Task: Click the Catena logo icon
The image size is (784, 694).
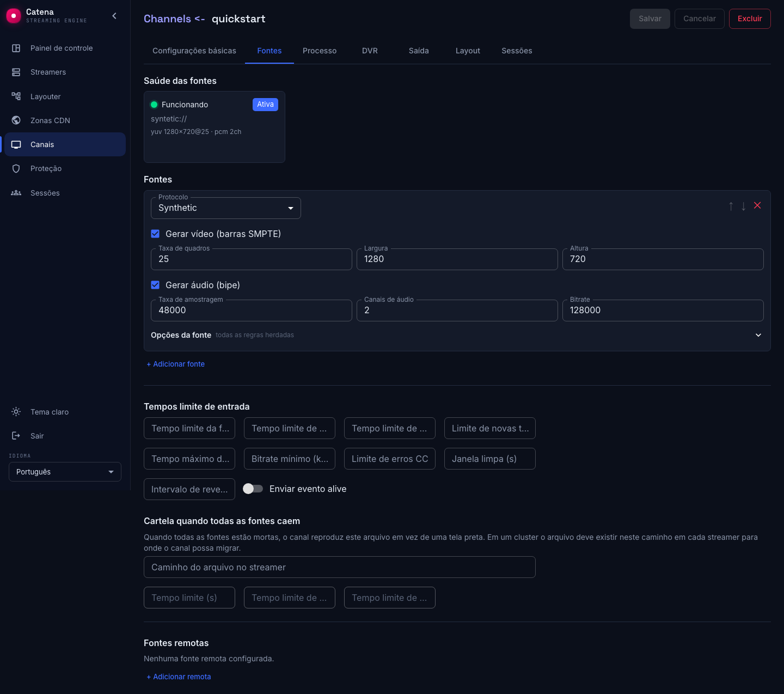Action: tap(14, 16)
